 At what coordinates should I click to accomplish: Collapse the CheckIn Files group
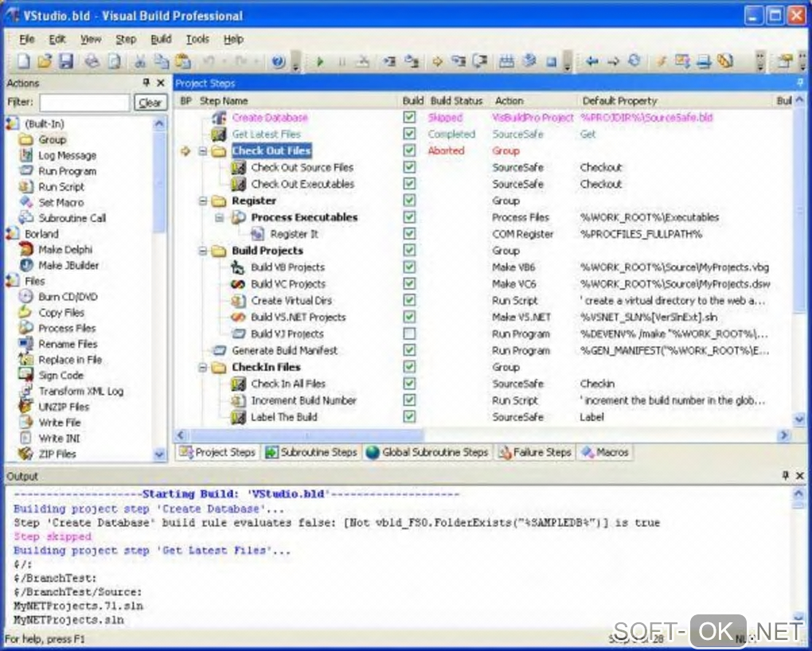pyautogui.click(x=203, y=367)
